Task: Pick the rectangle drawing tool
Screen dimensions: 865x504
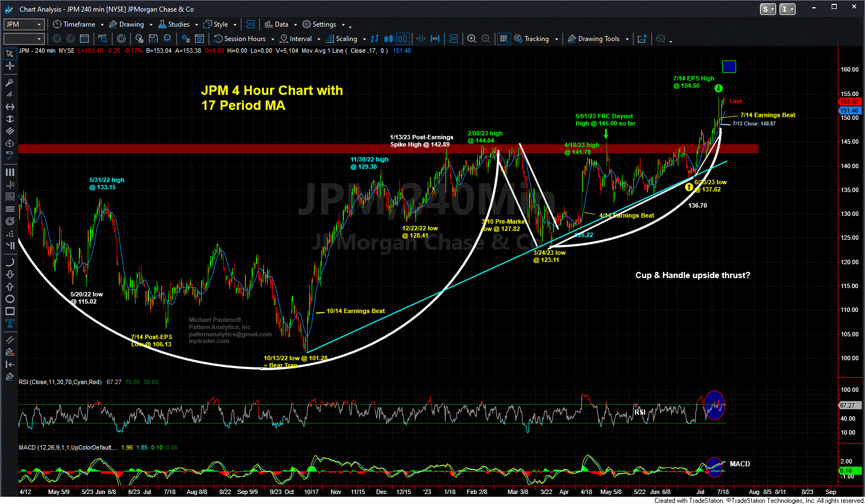Action: pyautogui.click(x=9, y=311)
